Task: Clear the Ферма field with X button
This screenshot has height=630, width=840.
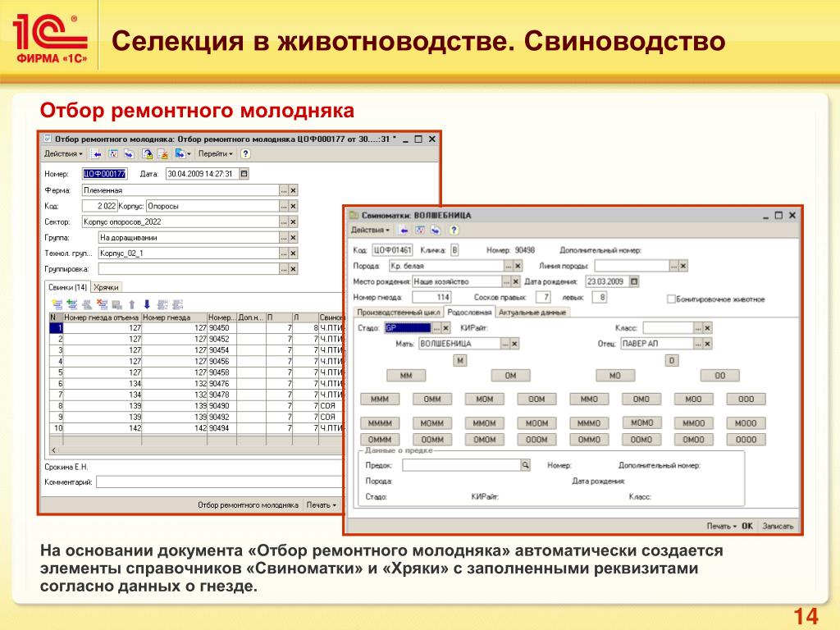Action: pos(293,190)
